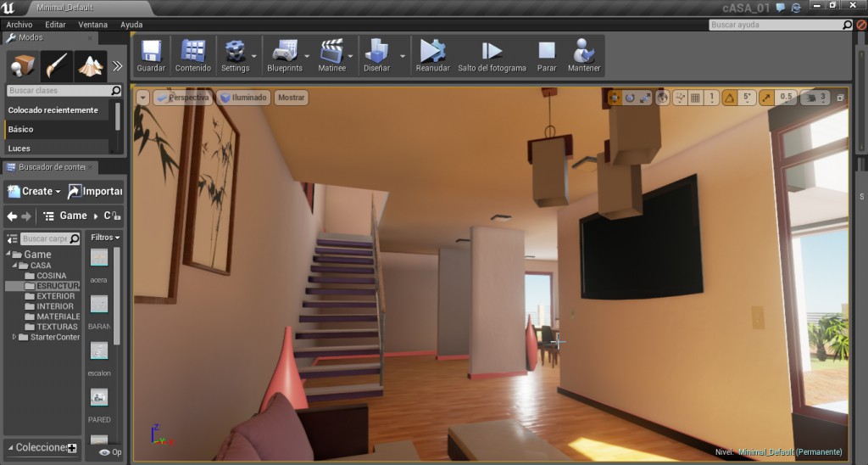Select the escalon asset thumbnail
This screenshot has width=868, height=465.
[99, 350]
